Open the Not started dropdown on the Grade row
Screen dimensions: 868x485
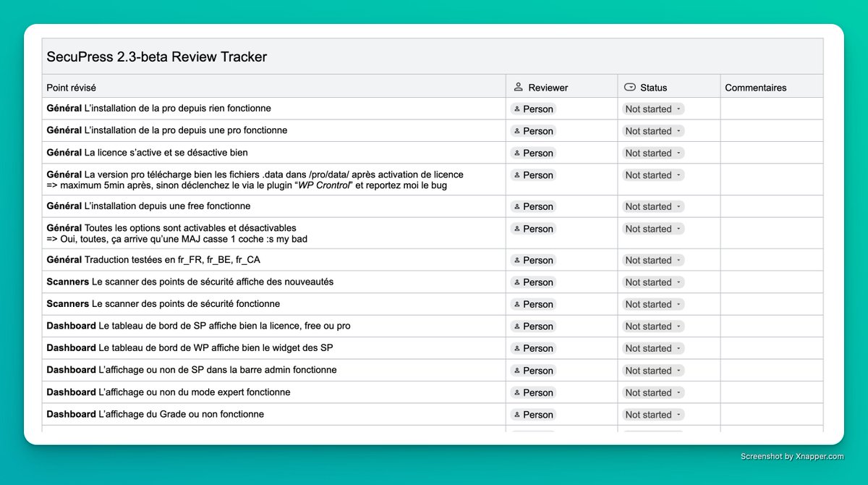pyautogui.click(x=678, y=414)
